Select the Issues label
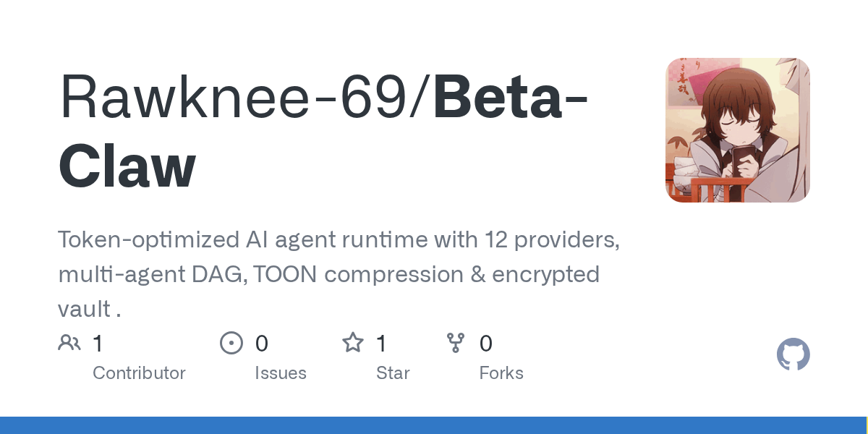 (281, 373)
